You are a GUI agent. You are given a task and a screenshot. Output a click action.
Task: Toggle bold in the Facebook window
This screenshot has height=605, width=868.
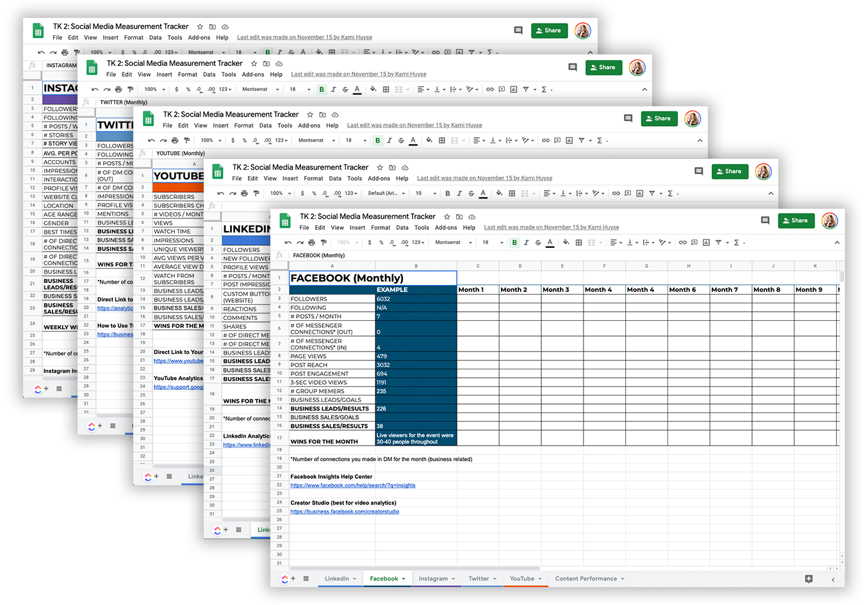(x=514, y=243)
